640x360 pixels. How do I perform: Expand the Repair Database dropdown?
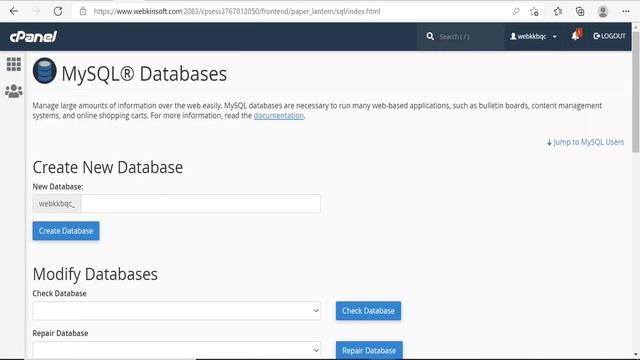(x=176, y=350)
